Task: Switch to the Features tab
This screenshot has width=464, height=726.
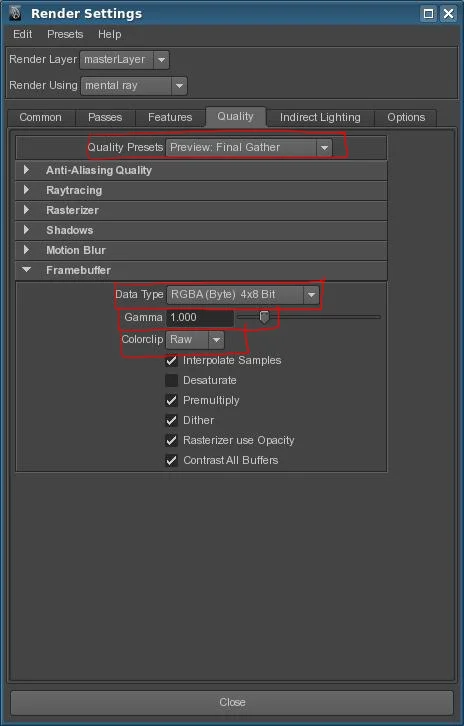Action: (x=170, y=117)
